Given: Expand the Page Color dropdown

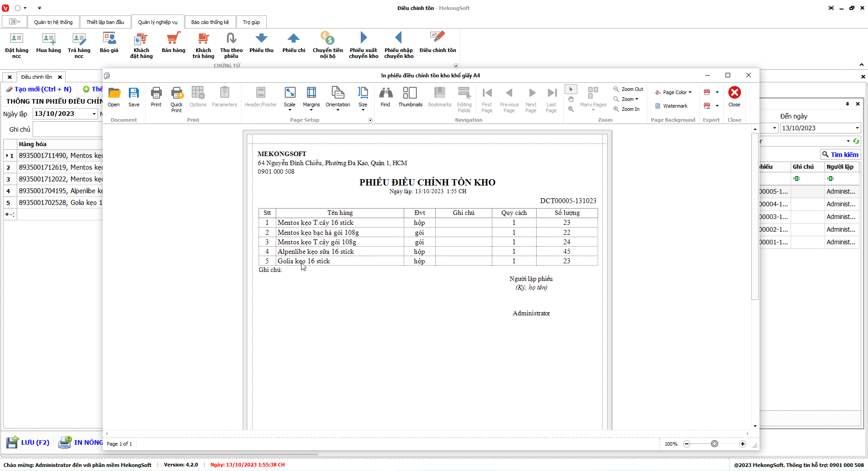Looking at the screenshot, I should (674, 92).
